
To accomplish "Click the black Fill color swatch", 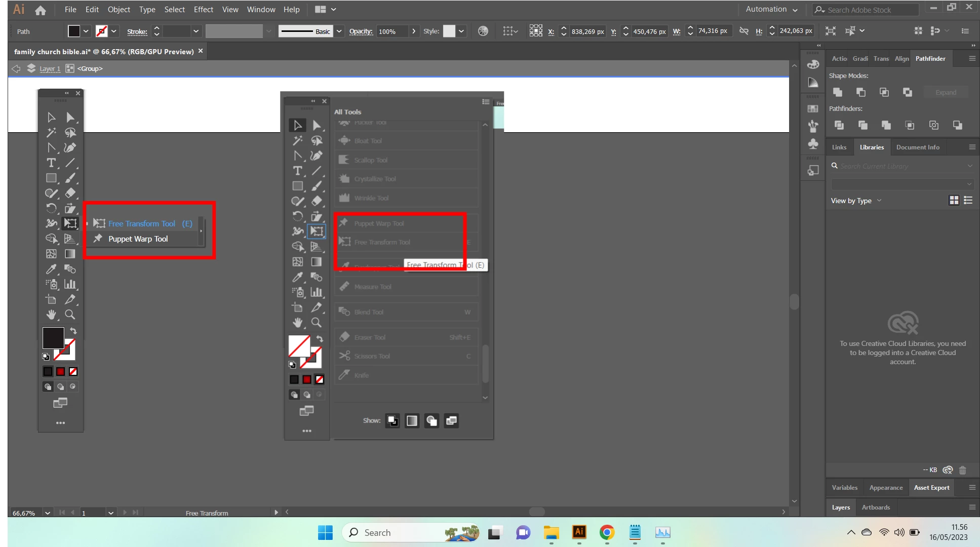I will point(53,338).
